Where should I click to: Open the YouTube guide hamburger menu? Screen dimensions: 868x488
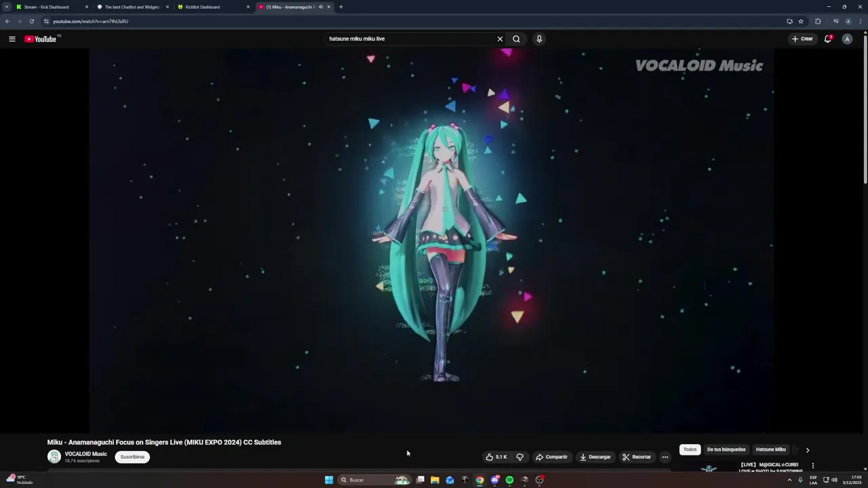(x=12, y=39)
